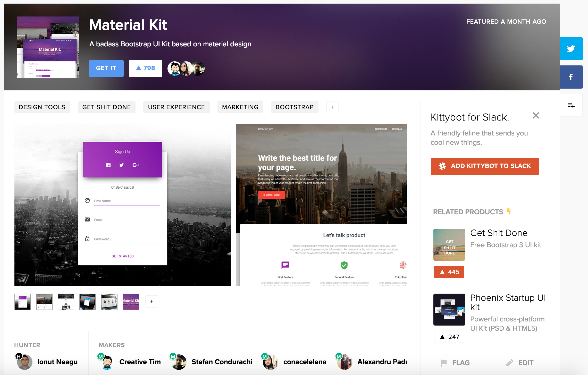Image resolution: width=588 pixels, height=375 pixels.
Task: Click ADD KITTYBOT TO SLACK button
Action: pyautogui.click(x=485, y=166)
